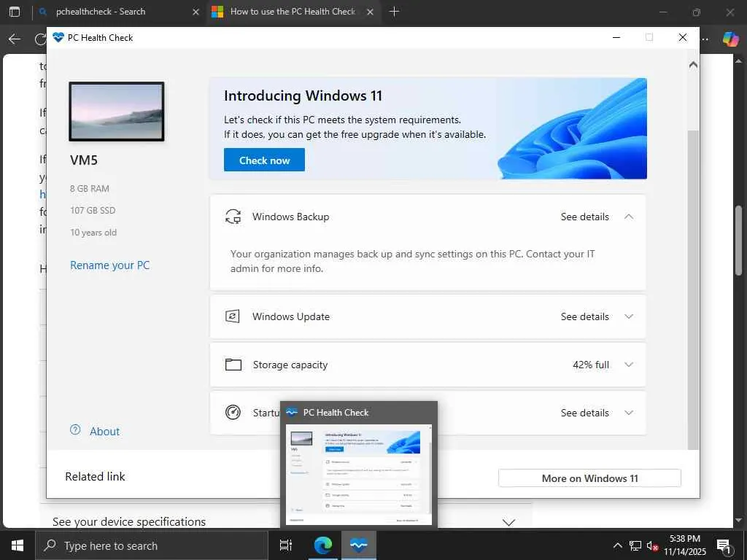Click the PC Health Check preview thumbnail
This screenshot has width=747, height=560.
(359, 475)
